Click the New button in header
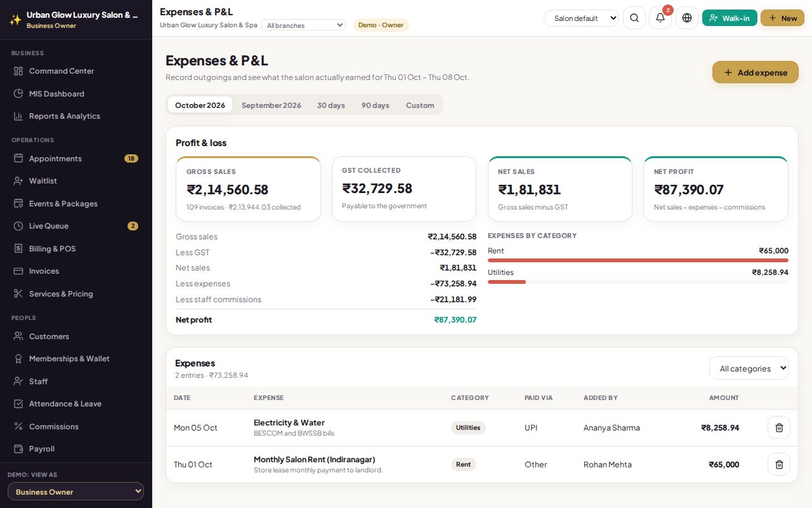812x508 pixels. pos(782,18)
